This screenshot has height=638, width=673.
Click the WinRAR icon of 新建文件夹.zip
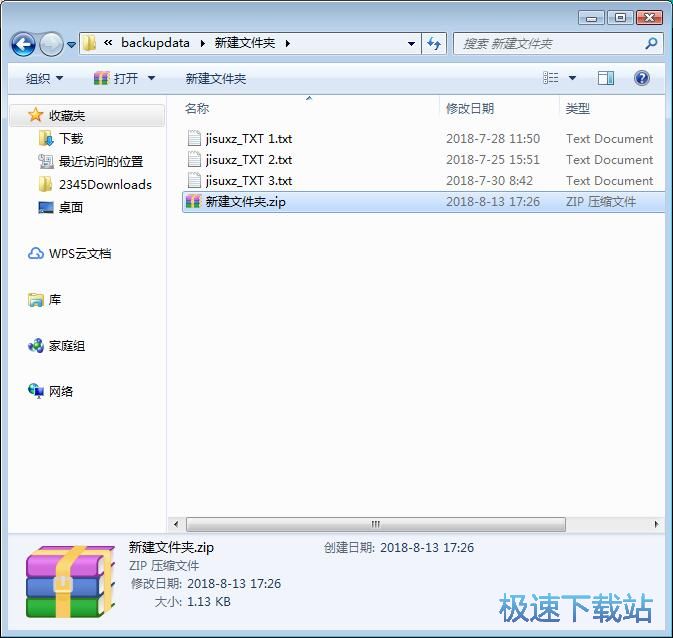tap(194, 201)
